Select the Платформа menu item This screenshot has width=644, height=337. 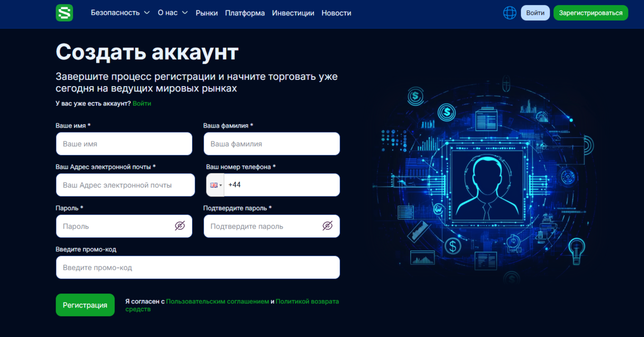click(x=245, y=13)
